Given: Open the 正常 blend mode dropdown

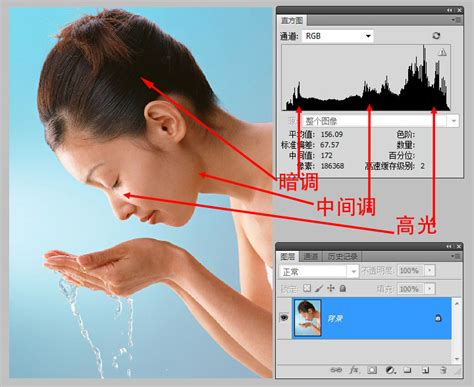Looking at the screenshot, I should [318, 271].
